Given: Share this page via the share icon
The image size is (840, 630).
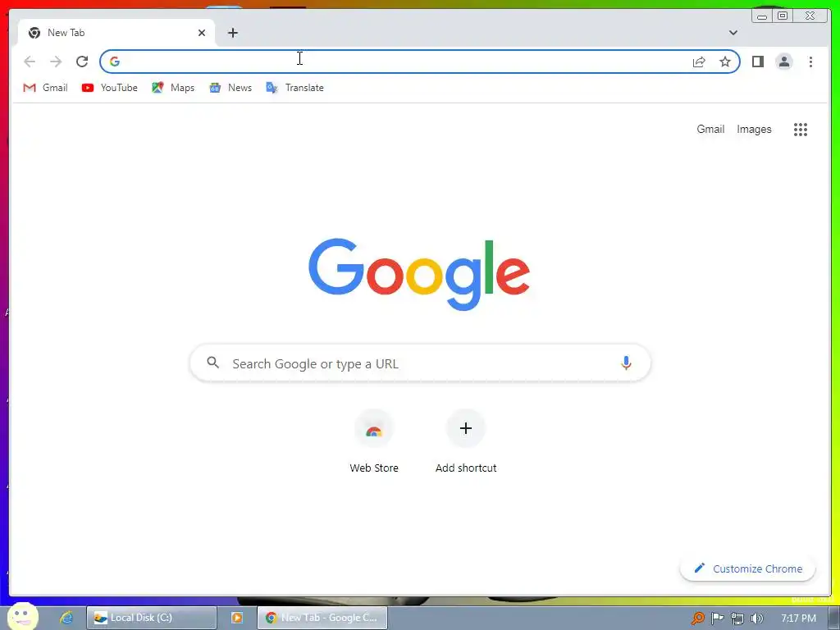Looking at the screenshot, I should [699, 62].
